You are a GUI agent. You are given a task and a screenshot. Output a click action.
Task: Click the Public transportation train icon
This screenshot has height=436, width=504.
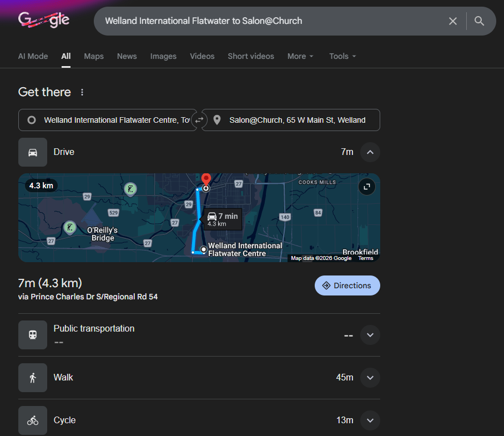coord(33,335)
